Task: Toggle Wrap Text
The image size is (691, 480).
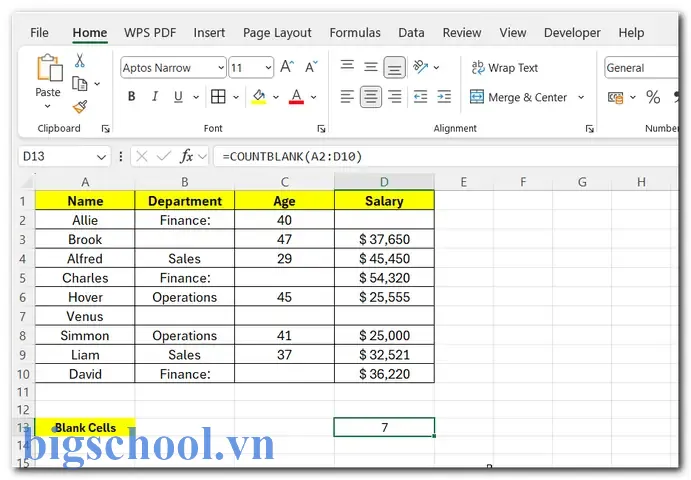Action: pyautogui.click(x=504, y=68)
